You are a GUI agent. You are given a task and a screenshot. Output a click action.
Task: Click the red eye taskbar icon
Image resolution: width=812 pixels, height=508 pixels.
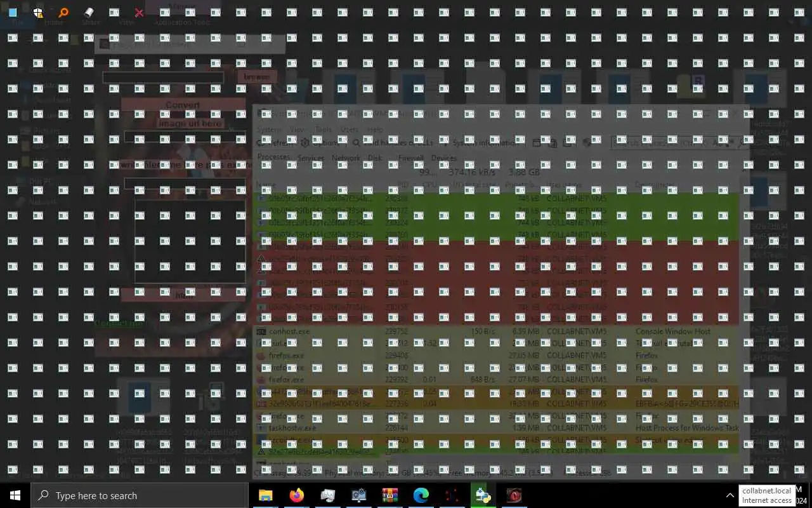pyautogui.click(x=514, y=495)
